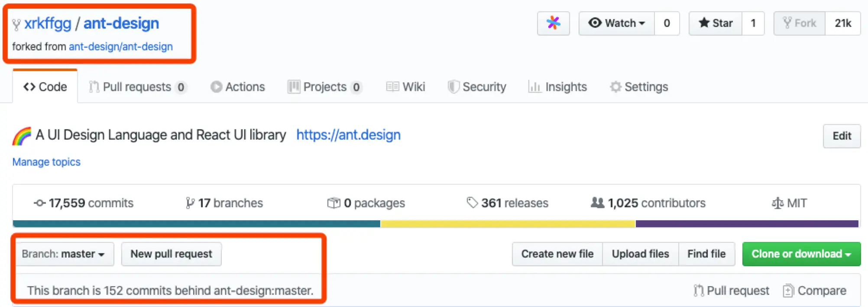Open the Branch: master selector
Screen dimensions: 868x307
point(65,254)
